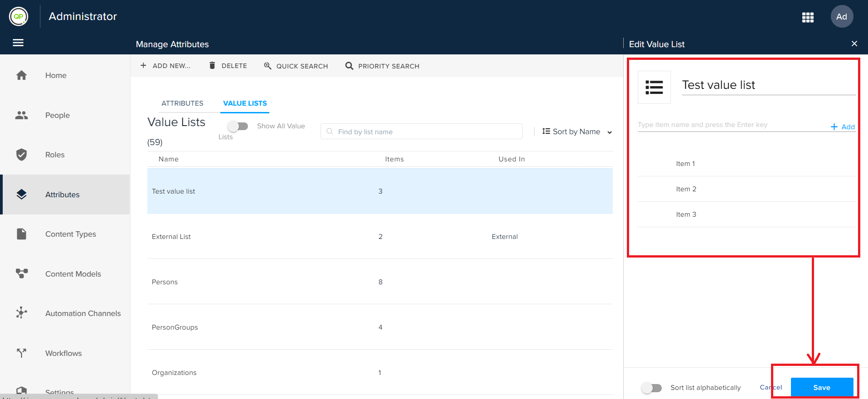This screenshot has width=868, height=399.
Task: Click the Name column header
Action: click(x=169, y=159)
